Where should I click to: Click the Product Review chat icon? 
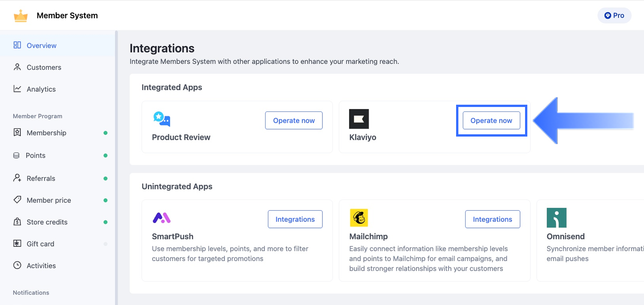162,119
